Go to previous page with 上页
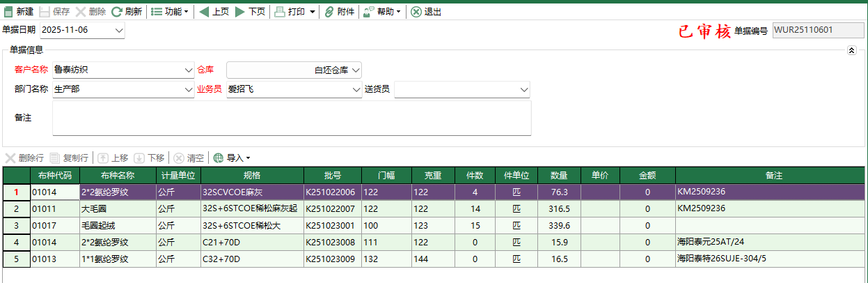 [214, 12]
